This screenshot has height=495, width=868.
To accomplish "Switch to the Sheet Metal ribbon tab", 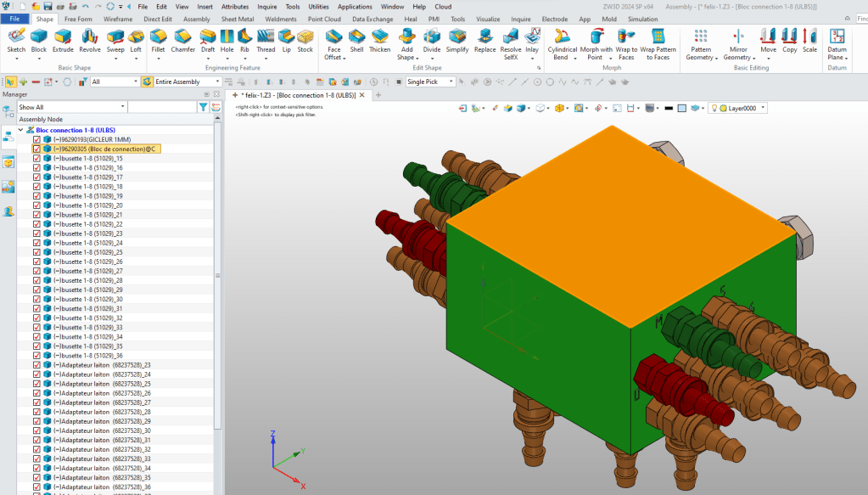I will click(x=237, y=19).
